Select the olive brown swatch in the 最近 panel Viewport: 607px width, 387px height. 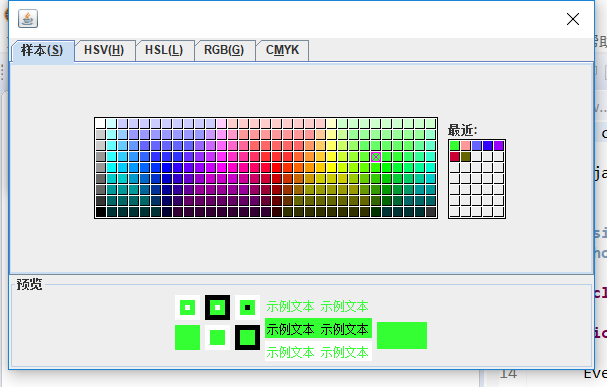tap(466, 157)
